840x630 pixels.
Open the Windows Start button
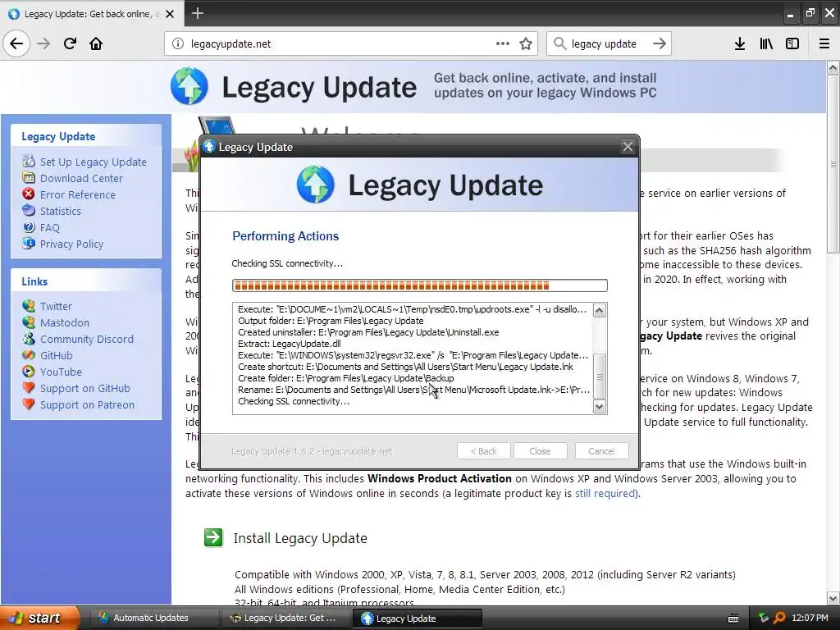point(39,619)
